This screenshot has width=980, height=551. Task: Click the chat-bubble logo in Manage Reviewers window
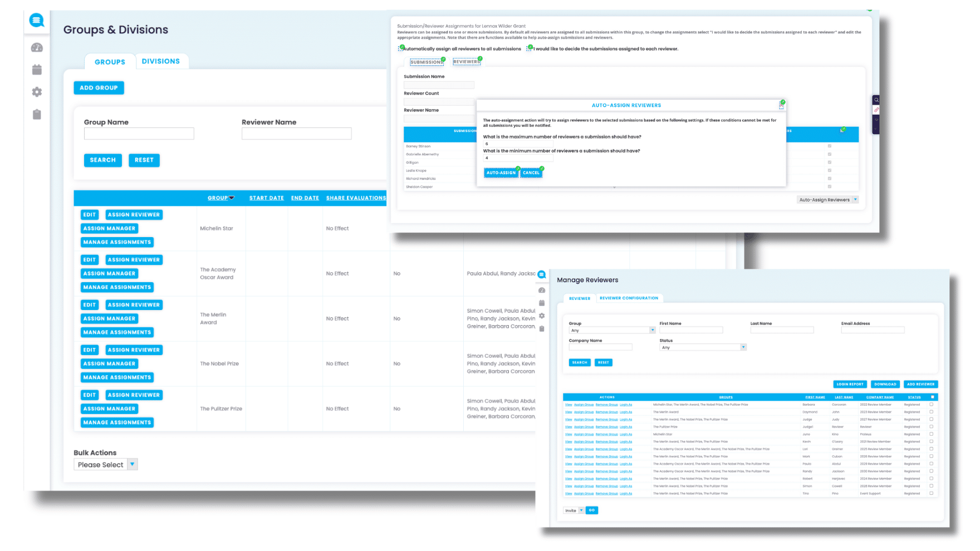click(542, 274)
